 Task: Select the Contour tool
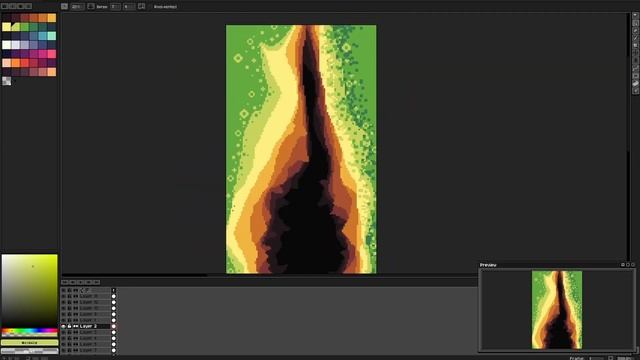pos(636,83)
